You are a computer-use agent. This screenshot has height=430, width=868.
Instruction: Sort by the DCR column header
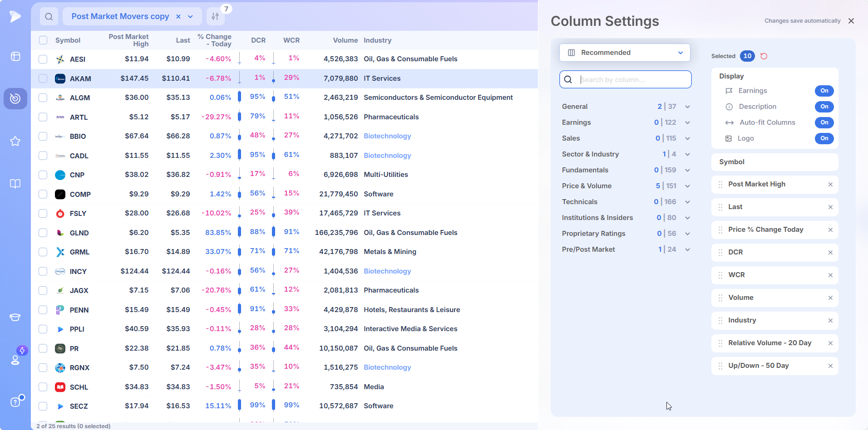pyautogui.click(x=258, y=40)
